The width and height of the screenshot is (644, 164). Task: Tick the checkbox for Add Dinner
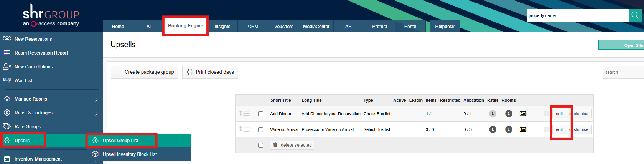click(261, 114)
